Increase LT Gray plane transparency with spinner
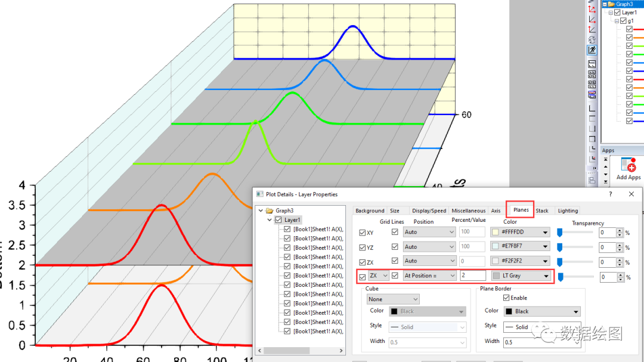 pos(620,274)
